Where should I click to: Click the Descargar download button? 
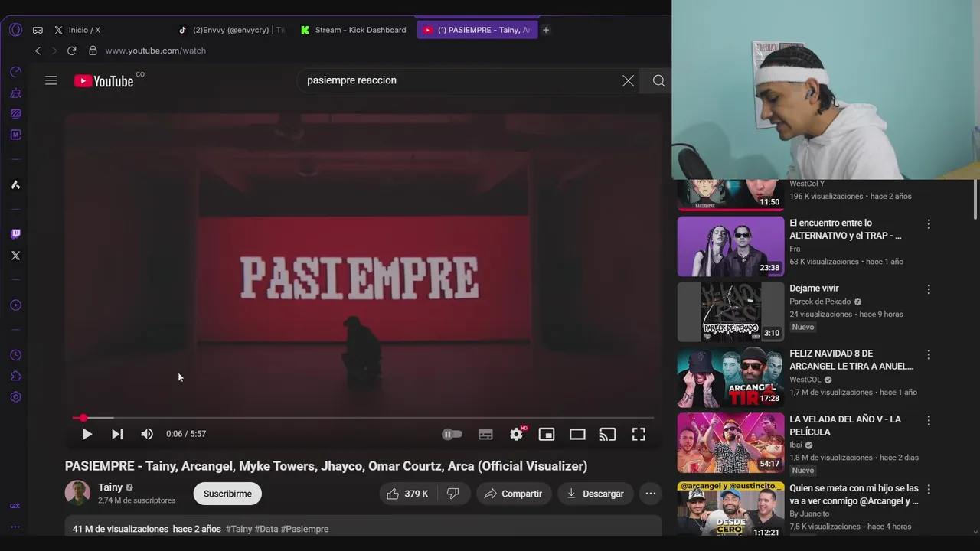[595, 494]
